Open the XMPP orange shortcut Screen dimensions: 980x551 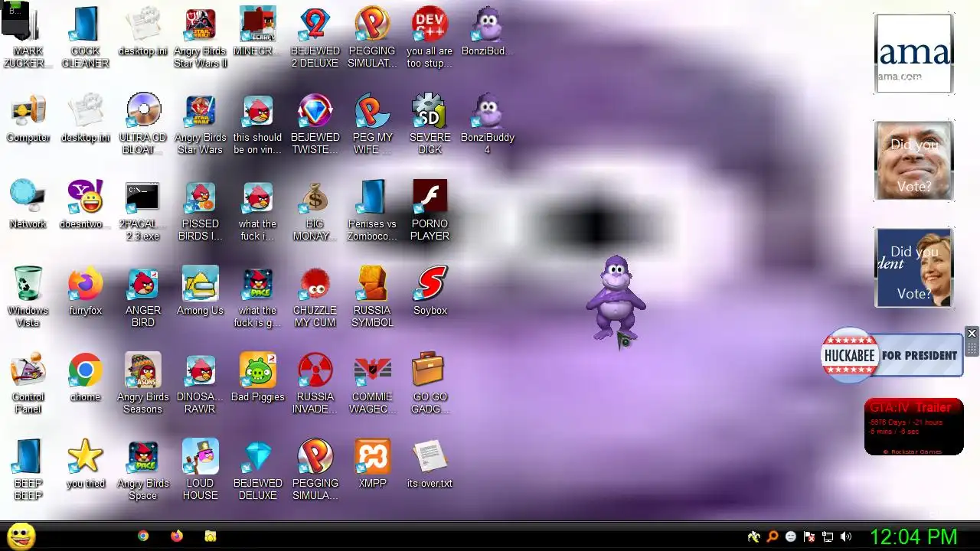(x=372, y=463)
